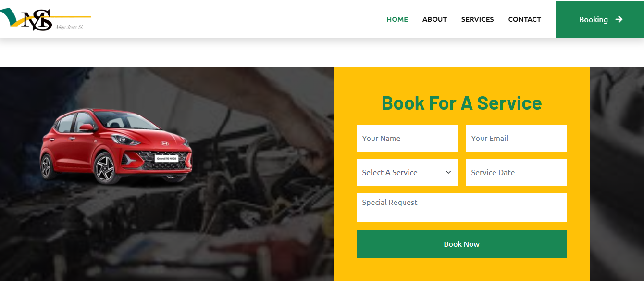
Task: Open the CONTACT menu item
Action: 525,19
